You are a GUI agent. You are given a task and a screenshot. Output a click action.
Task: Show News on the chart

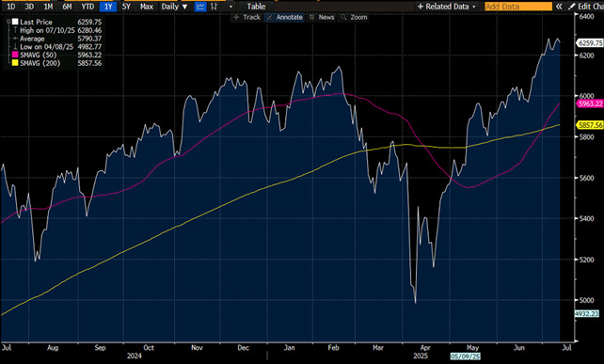(322, 17)
